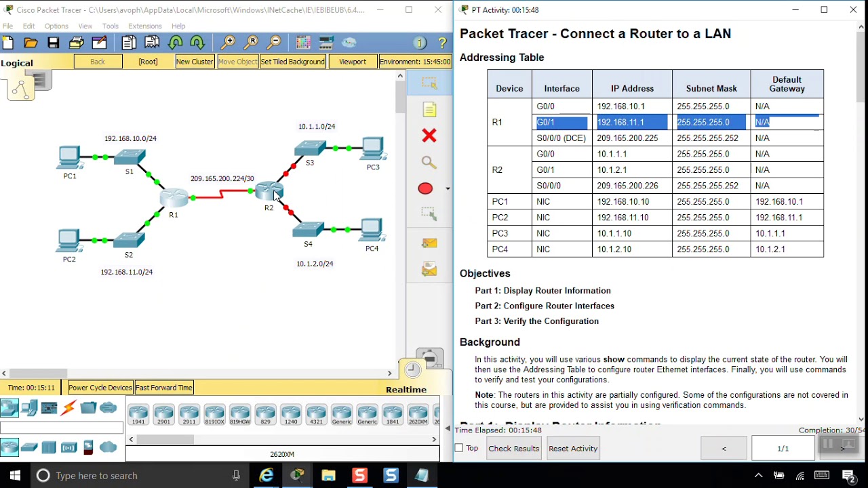The image size is (868, 488).
Task: Pick the 2911 router model
Action: [189, 414]
